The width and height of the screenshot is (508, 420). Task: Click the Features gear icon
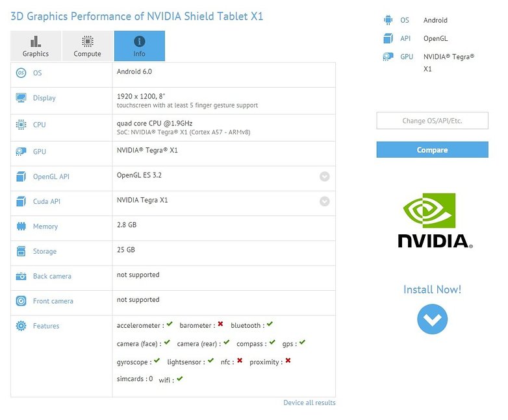[21, 326]
